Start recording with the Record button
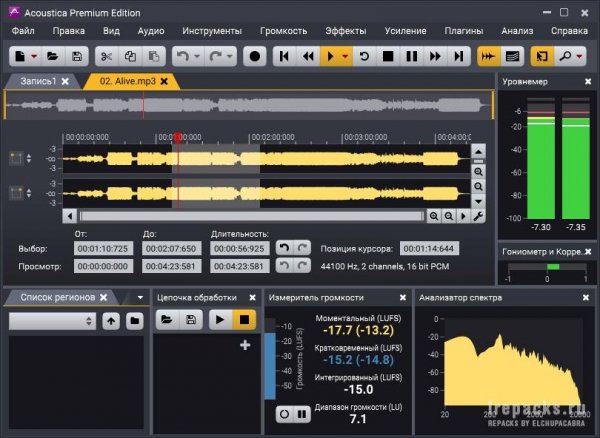Screen dimensions: 600x438 click(254, 57)
